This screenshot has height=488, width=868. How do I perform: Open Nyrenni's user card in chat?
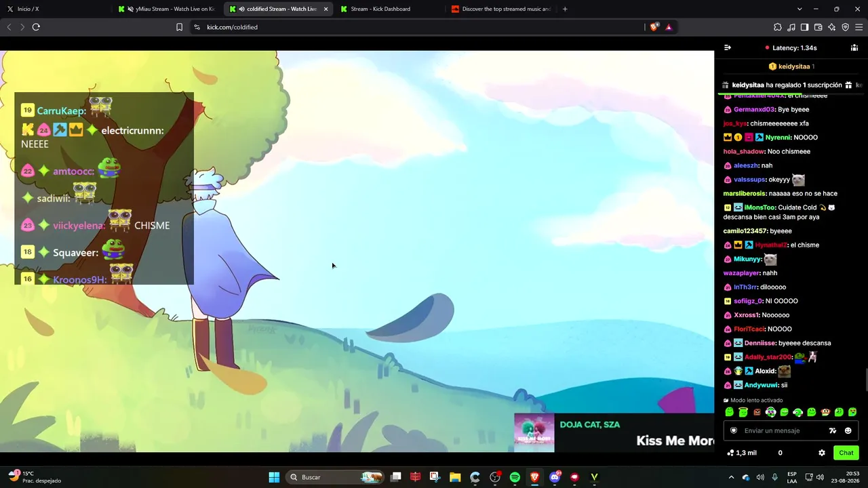click(778, 138)
